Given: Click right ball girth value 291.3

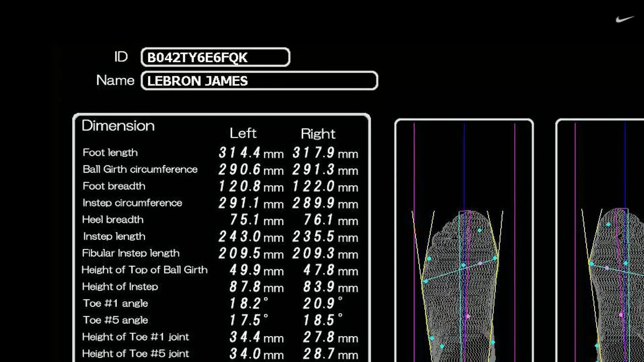Looking at the screenshot, I should pyautogui.click(x=314, y=170).
